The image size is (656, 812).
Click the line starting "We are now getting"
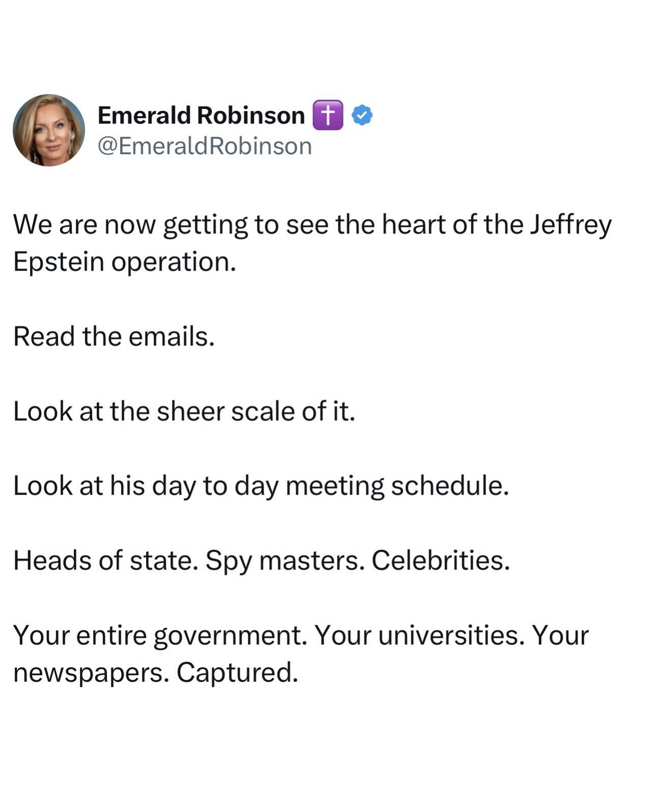pyautogui.click(x=311, y=224)
